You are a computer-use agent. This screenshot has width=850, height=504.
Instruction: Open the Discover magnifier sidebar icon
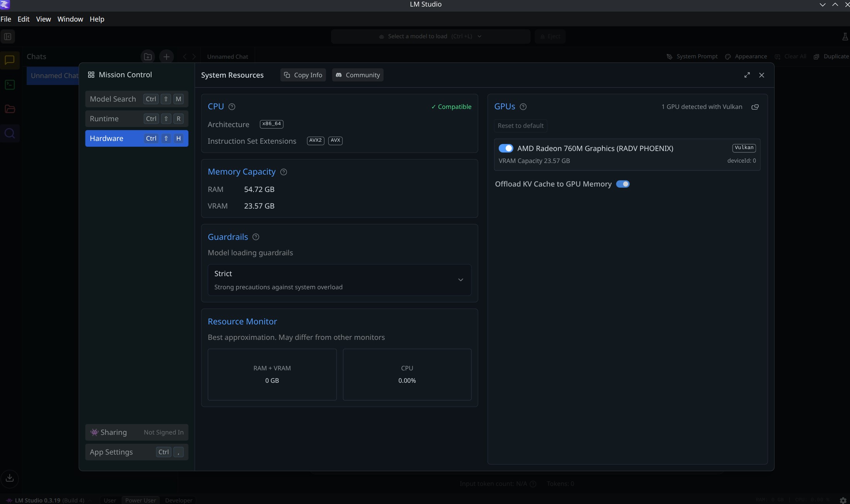click(x=10, y=134)
